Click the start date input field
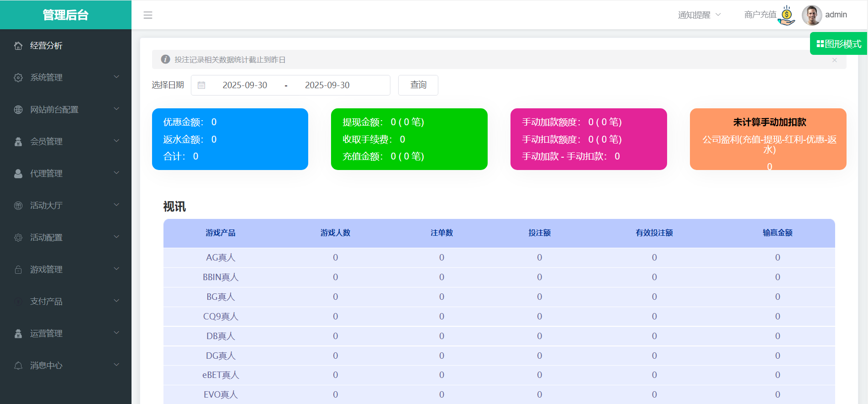This screenshot has width=868, height=404. point(245,85)
